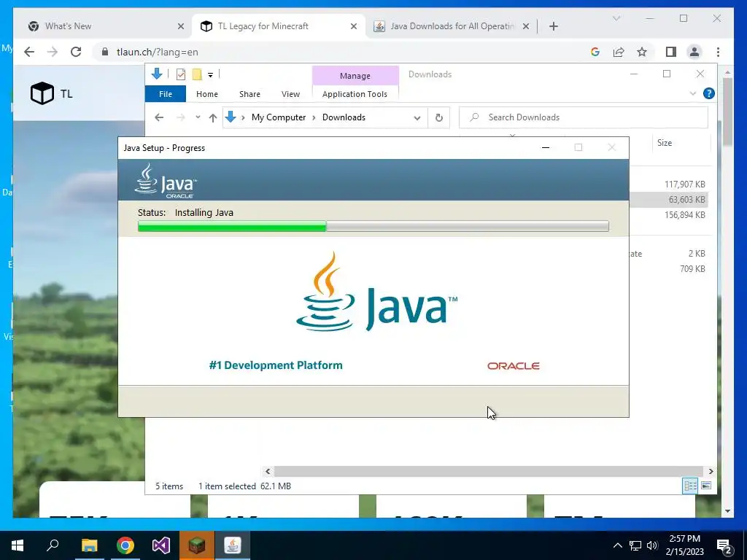Switch Explorer to large icons view
The height and width of the screenshot is (560, 747).
coord(706,486)
